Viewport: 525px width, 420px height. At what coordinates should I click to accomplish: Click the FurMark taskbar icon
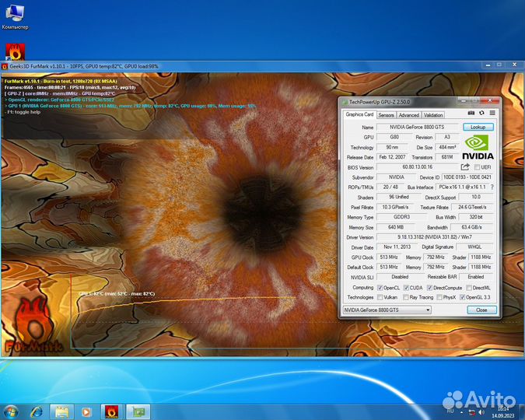pos(111,410)
